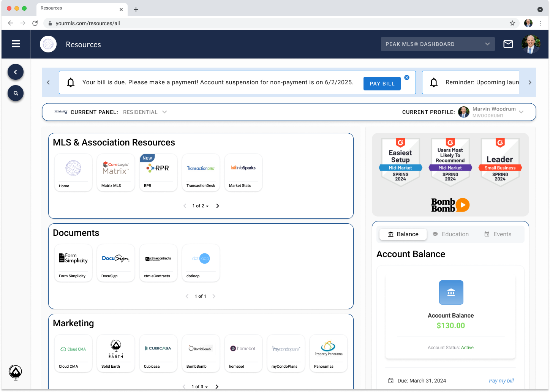
Task: Switch to the Education tab
Action: pyautogui.click(x=450, y=234)
